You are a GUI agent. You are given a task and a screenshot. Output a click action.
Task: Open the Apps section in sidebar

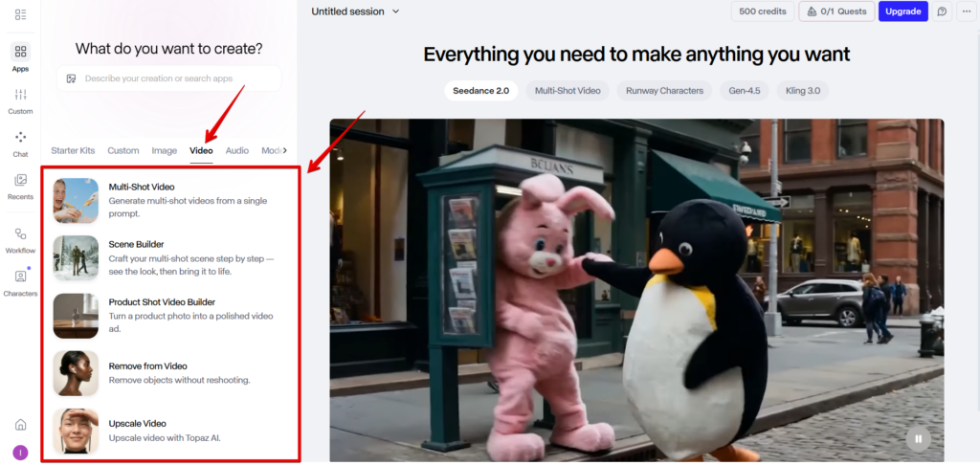(x=21, y=56)
